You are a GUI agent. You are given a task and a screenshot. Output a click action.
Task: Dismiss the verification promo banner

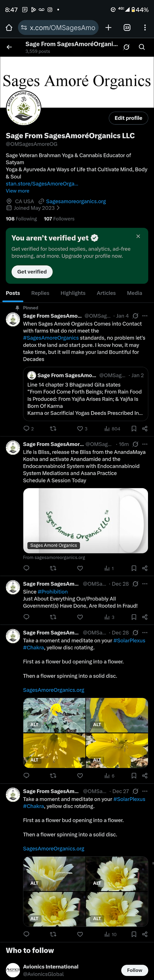pyautogui.click(x=138, y=236)
